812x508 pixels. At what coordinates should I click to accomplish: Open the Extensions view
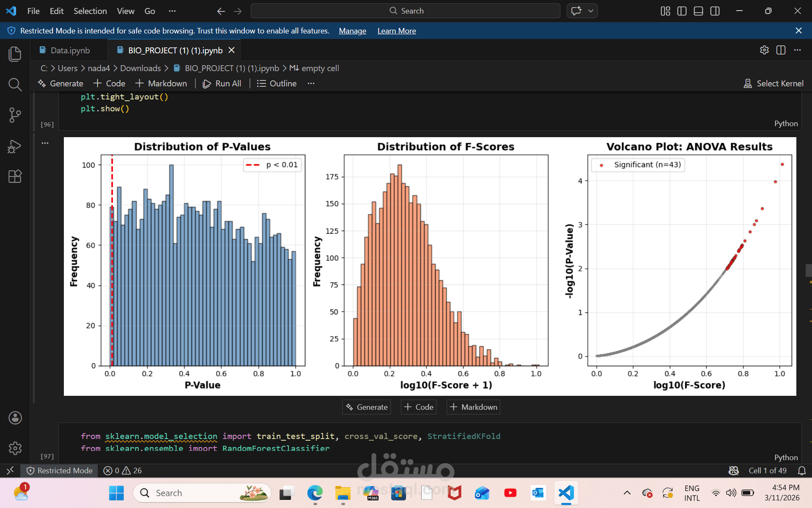(x=15, y=176)
